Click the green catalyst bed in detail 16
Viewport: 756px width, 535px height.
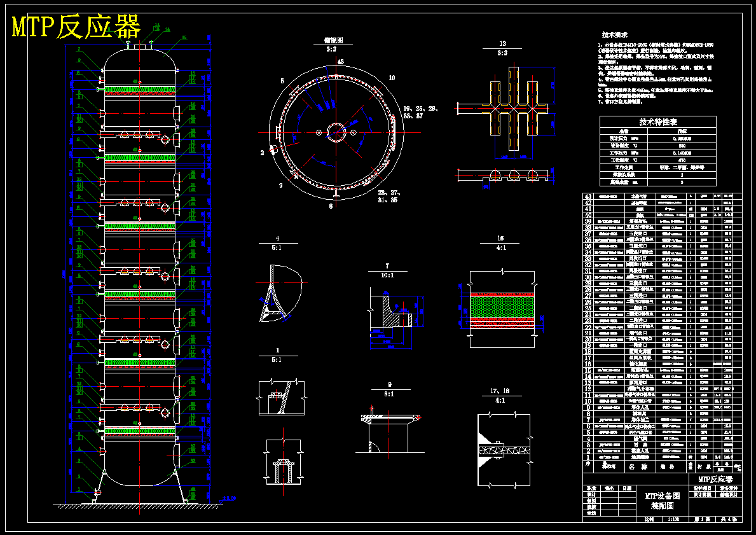(502, 307)
